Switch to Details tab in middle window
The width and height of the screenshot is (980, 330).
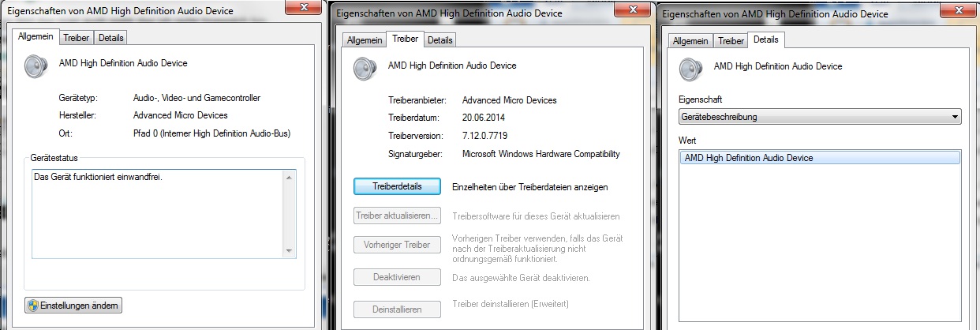pos(440,40)
